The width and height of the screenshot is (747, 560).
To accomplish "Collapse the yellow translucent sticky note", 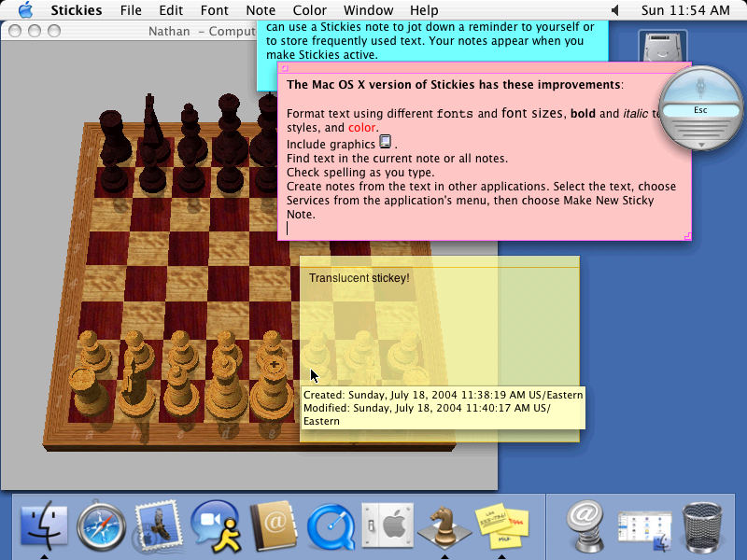I will 308,261.
